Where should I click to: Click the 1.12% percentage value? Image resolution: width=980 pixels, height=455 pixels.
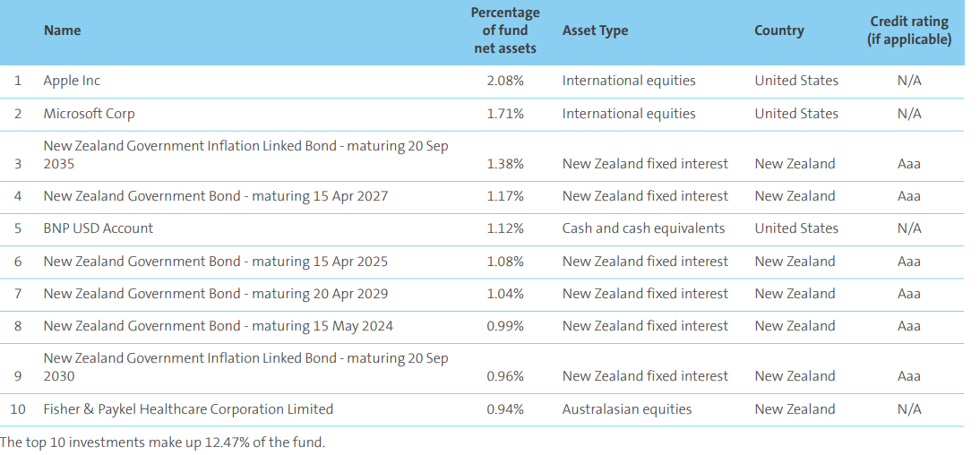(505, 228)
